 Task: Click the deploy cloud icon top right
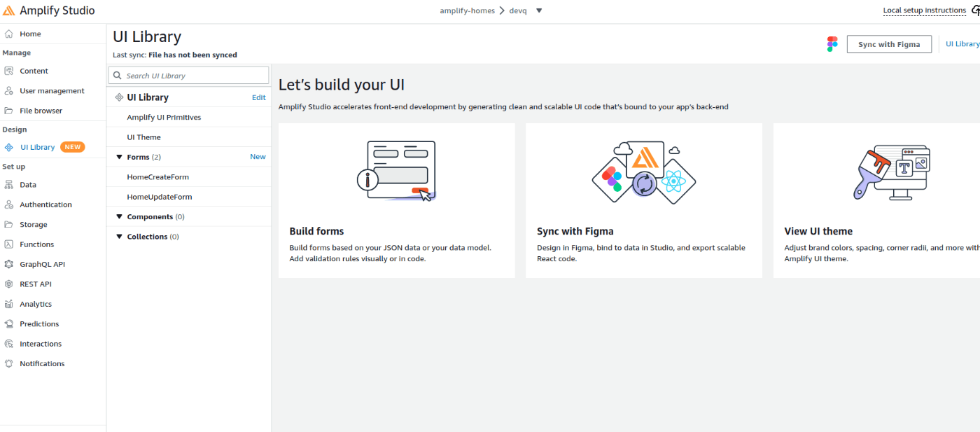pos(975,11)
